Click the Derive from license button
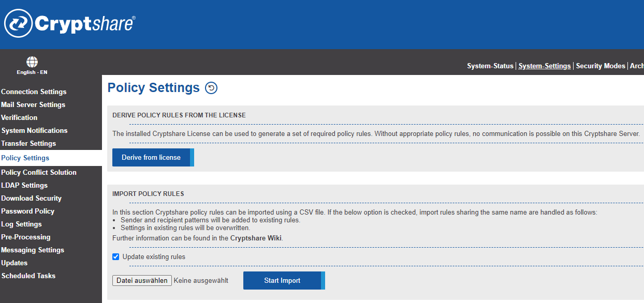Viewport: 644px width, 303px height. tap(153, 157)
